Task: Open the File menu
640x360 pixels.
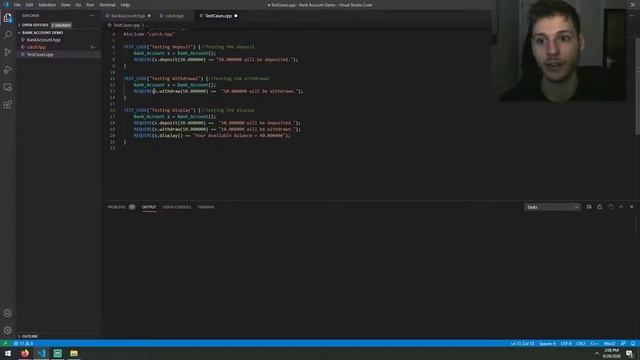Action: click(17, 5)
